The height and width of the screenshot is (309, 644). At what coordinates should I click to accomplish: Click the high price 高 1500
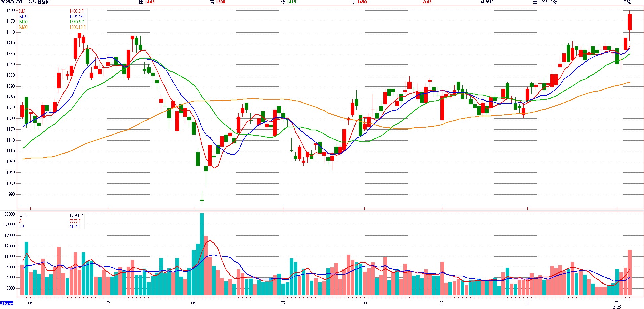pos(218,2)
